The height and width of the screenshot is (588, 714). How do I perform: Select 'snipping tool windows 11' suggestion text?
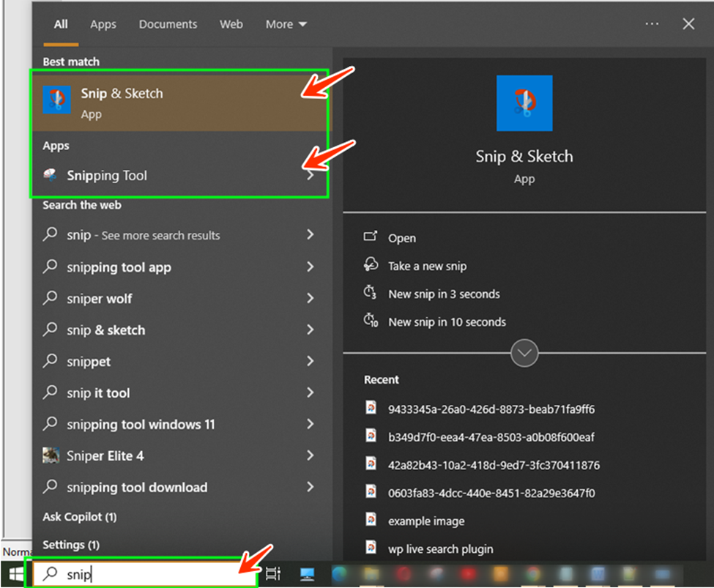point(141,425)
